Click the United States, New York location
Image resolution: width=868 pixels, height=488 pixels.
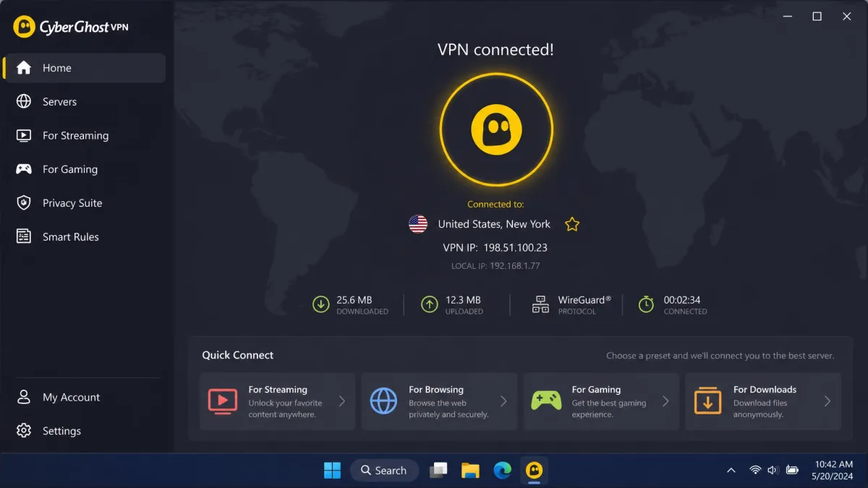(494, 224)
